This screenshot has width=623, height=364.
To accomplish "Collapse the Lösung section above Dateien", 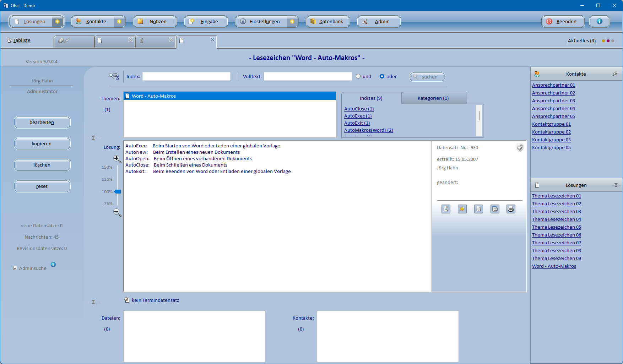I will coord(93,302).
